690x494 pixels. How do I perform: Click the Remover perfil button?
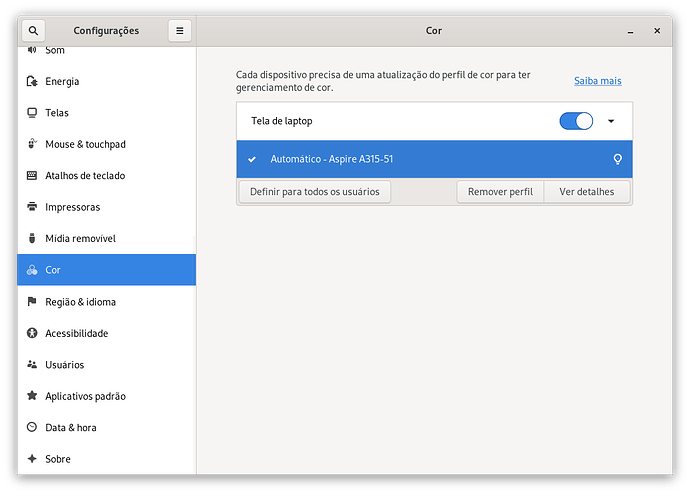pos(500,192)
